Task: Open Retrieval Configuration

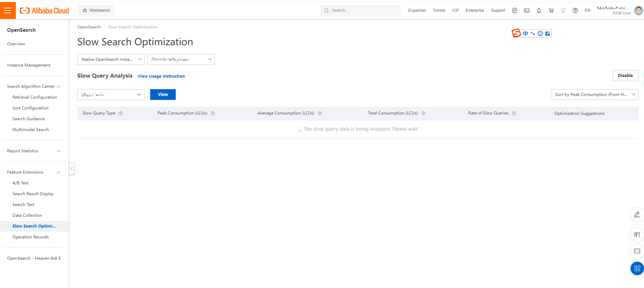Action: [35, 97]
